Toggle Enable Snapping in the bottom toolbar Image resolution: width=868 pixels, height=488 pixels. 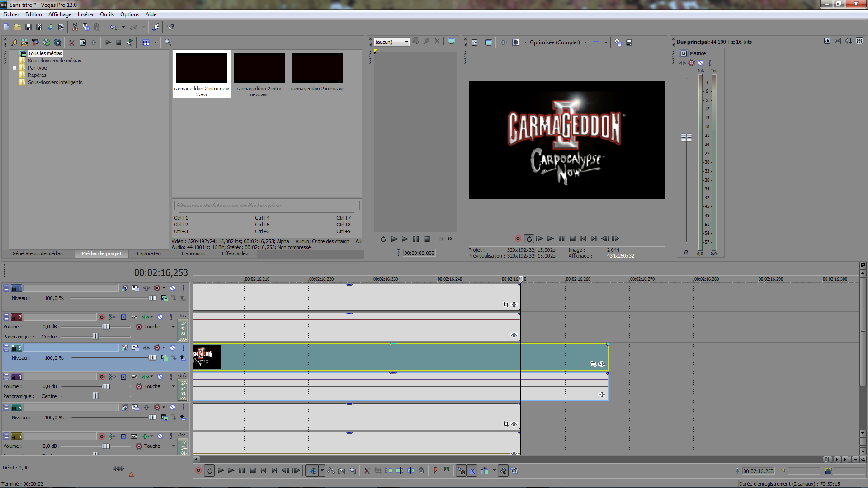coord(461,471)
